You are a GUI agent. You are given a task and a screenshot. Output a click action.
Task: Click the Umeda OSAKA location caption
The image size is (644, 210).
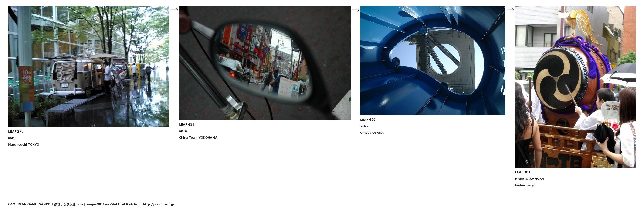tap(372, 133)
